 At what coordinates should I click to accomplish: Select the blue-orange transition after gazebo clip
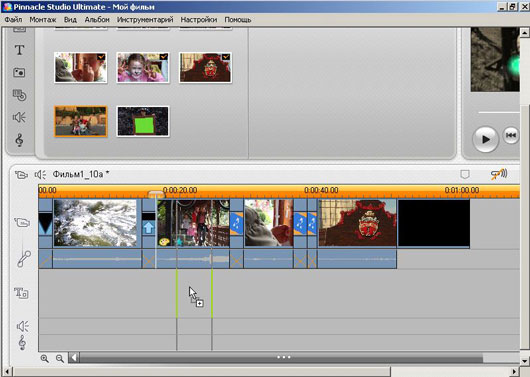[237, 223]
